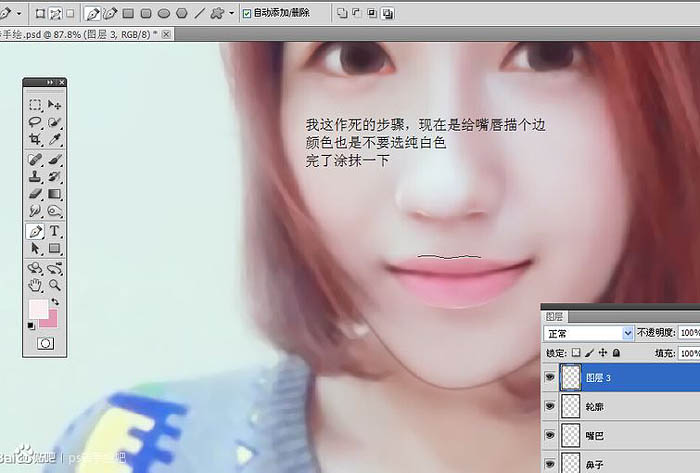
Task: Select the 3D Rotate tool
Action: 35,268
